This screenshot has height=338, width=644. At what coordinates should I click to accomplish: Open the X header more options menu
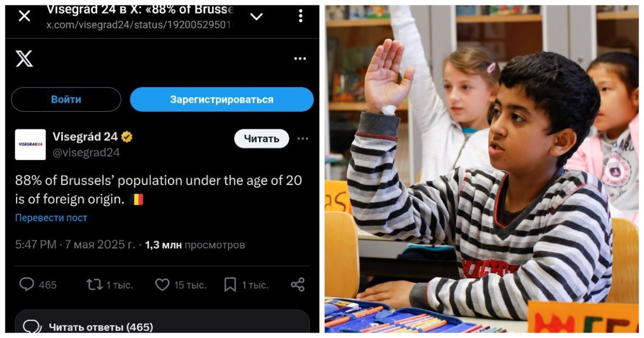(x=300, y=59)
